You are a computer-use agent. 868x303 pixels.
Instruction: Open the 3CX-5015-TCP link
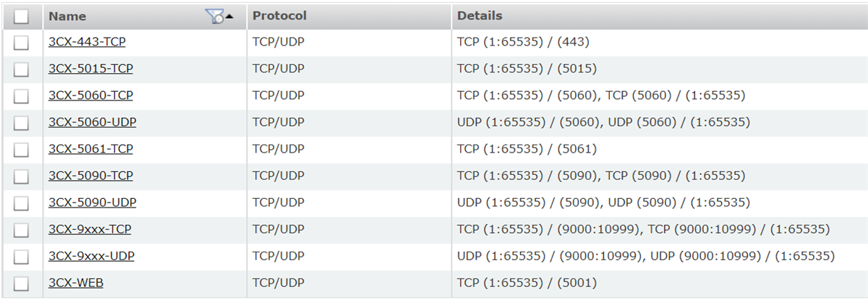[90, 69]
